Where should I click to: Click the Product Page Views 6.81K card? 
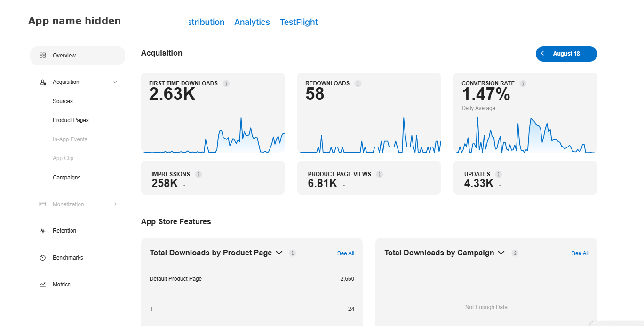click(x=369, y=178)
